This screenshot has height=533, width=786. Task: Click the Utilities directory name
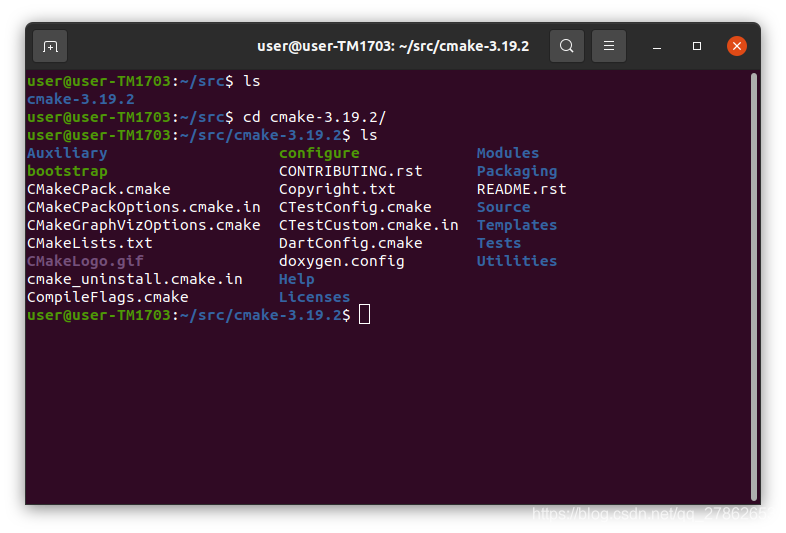point(517,261)
